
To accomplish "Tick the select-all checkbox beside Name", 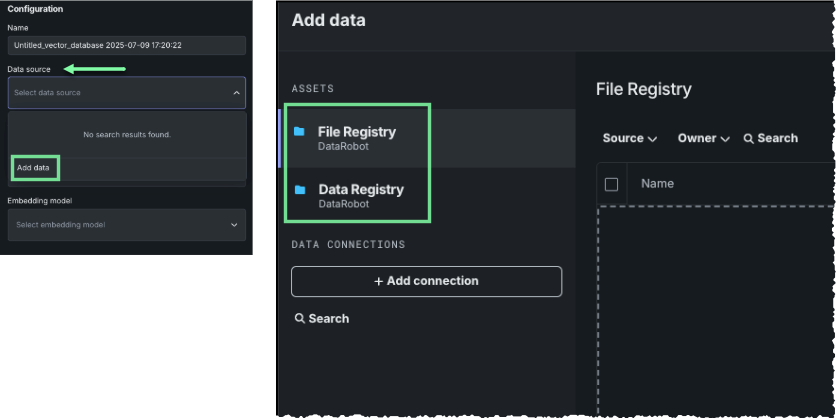I will (x=612, y=184).
